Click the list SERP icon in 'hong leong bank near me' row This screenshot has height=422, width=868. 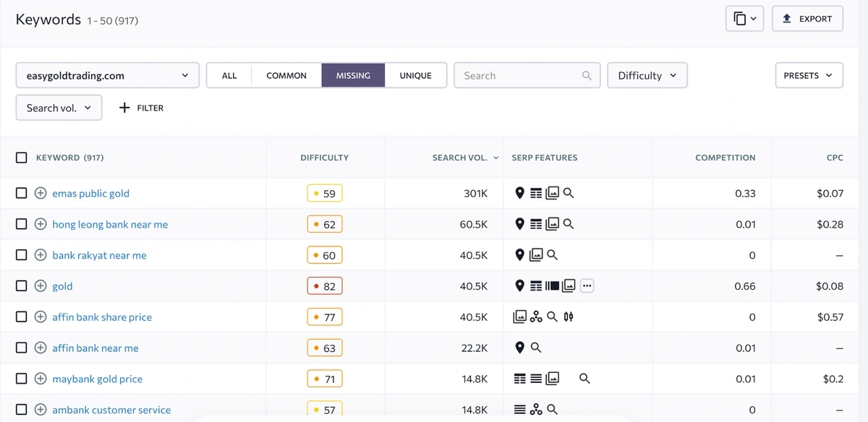coord(535,224)
